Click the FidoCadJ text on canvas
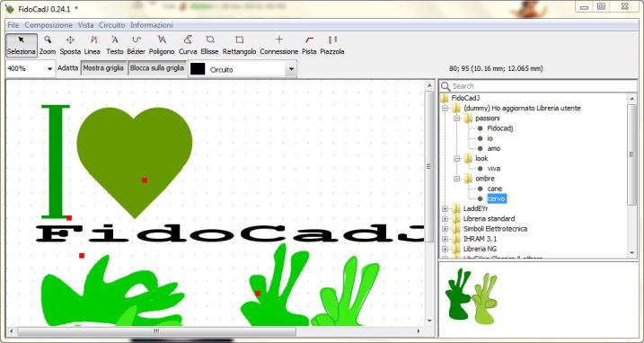This screenshot has height=343, width=644. point(230,233)
